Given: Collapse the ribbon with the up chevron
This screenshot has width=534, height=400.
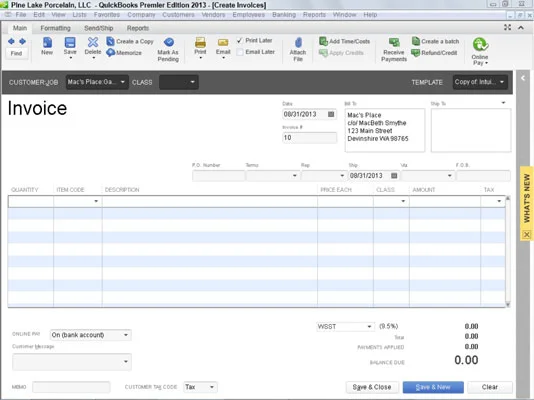Looking at the screenshot, I should tap(521, 28).
